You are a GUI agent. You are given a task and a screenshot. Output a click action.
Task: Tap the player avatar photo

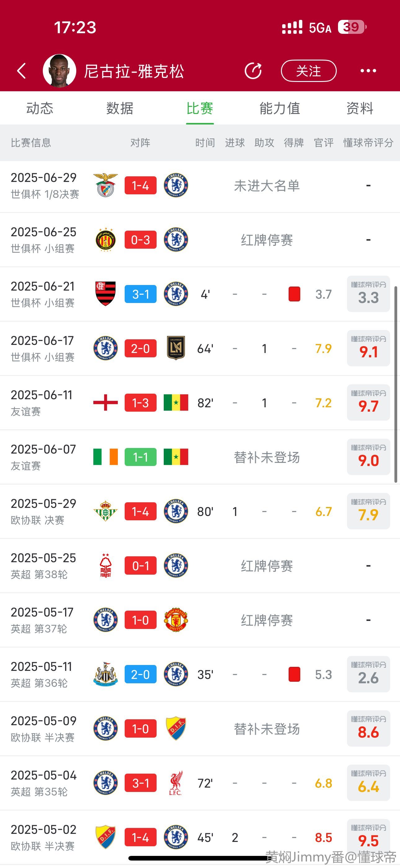60,71
